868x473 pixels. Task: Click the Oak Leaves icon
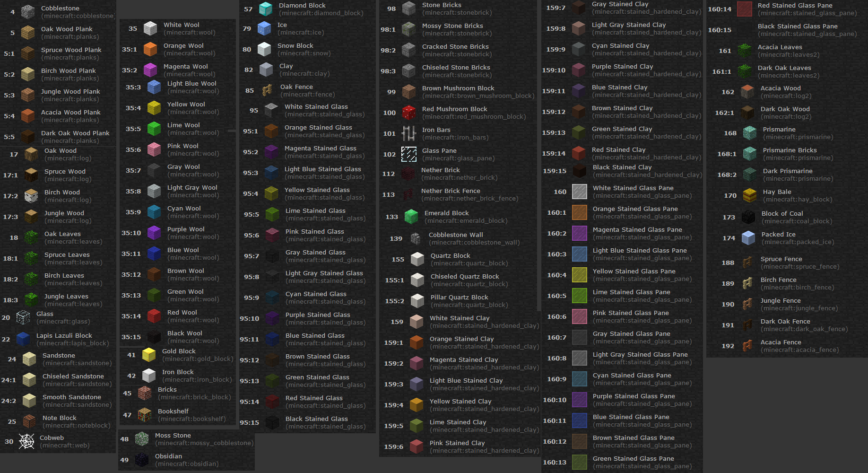(31, 237)
